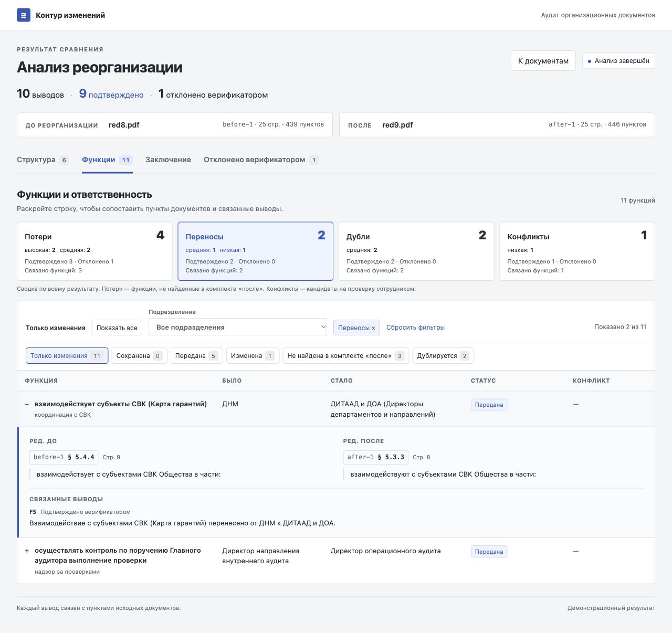Open the Заключение tab
672x633 pixels.
tap(168, 160)
